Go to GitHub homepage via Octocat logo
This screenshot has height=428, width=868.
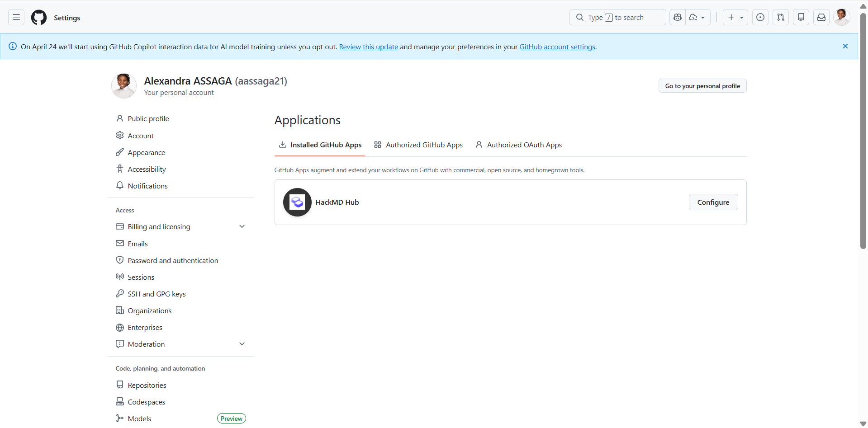(39, 18)
